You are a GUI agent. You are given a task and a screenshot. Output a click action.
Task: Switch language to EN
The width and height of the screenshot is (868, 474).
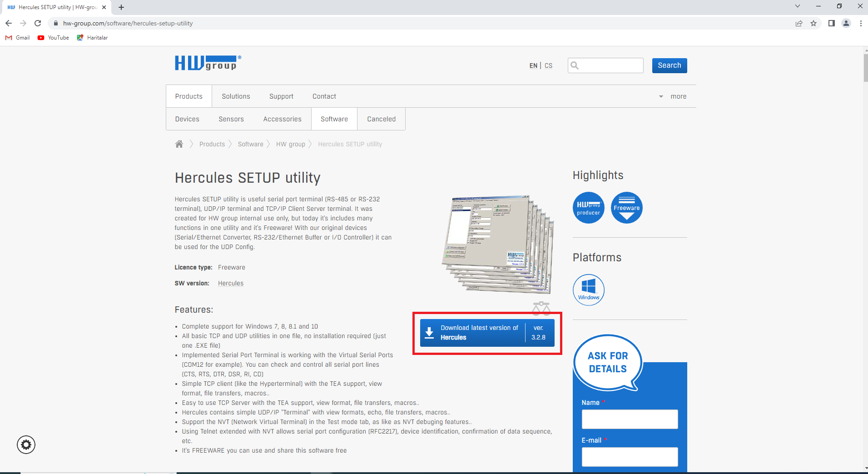pyautogui.click(x=533, y=65)
